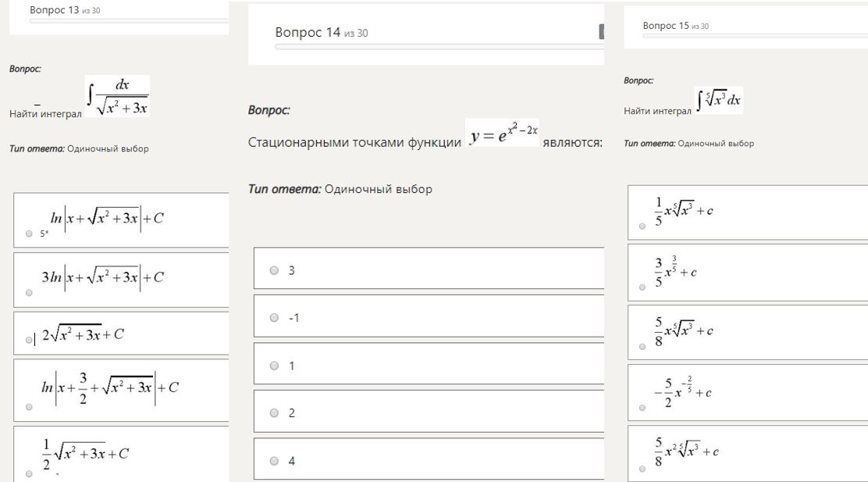Select ln|x+3/2+√(x²+3x)|+C answer
This screenshot has height=482, width=868.
pyautogui.click(x=29, y=407)
